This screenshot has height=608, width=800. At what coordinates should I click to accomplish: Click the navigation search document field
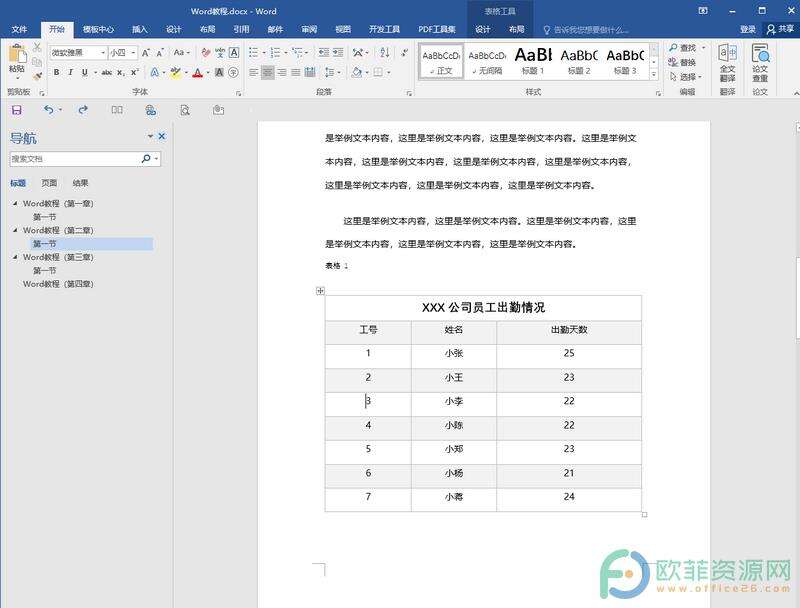(x=74, y=159)
